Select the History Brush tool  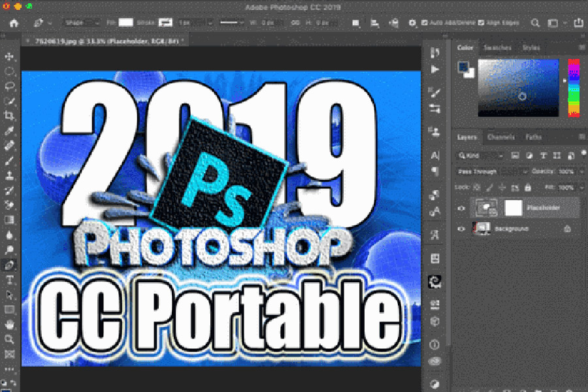pos(9,190)
